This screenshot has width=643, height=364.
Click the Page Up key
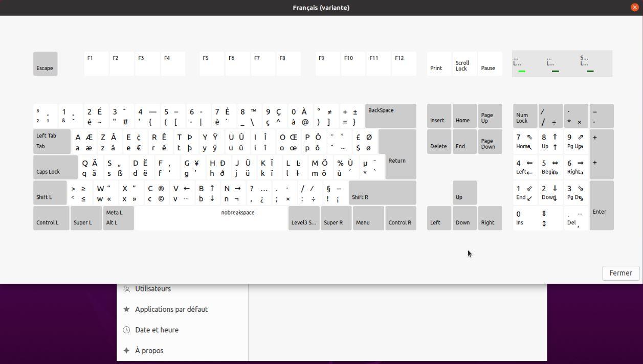[x=490, y=116]
